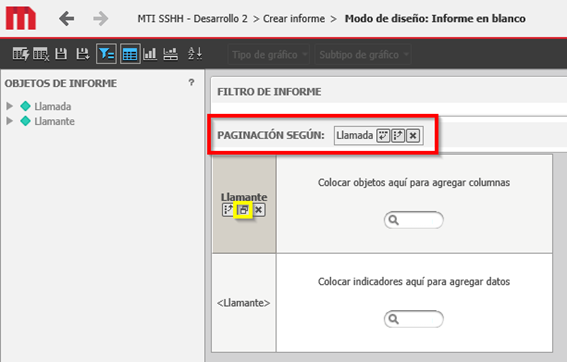567x362 pixels.
Task: Remove Llamada from pagination
Action: (x=413, y=136)
